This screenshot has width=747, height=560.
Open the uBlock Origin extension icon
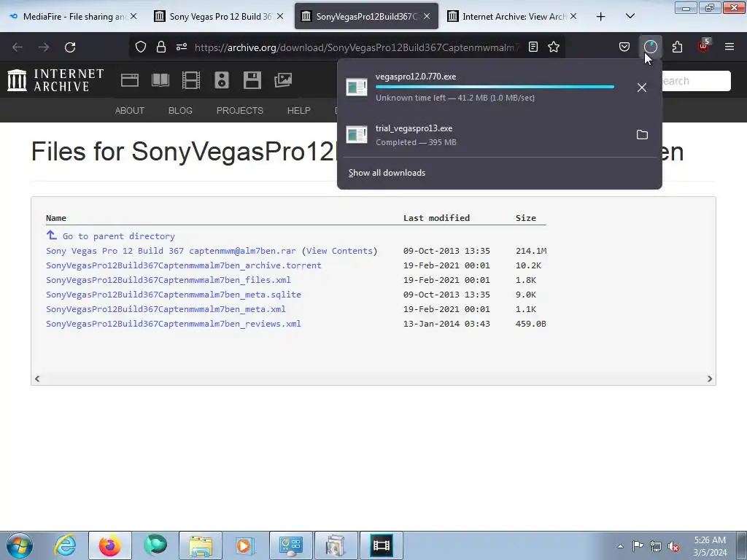704,46
